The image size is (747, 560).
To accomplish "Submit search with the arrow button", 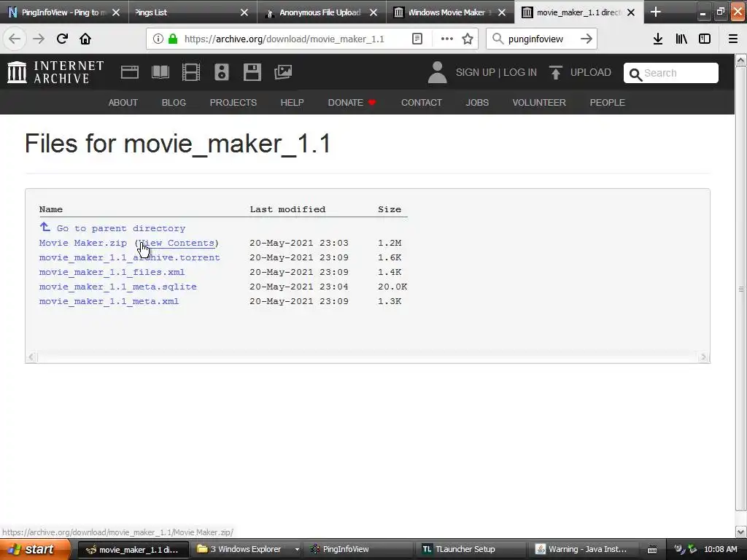I will point(587,39).
